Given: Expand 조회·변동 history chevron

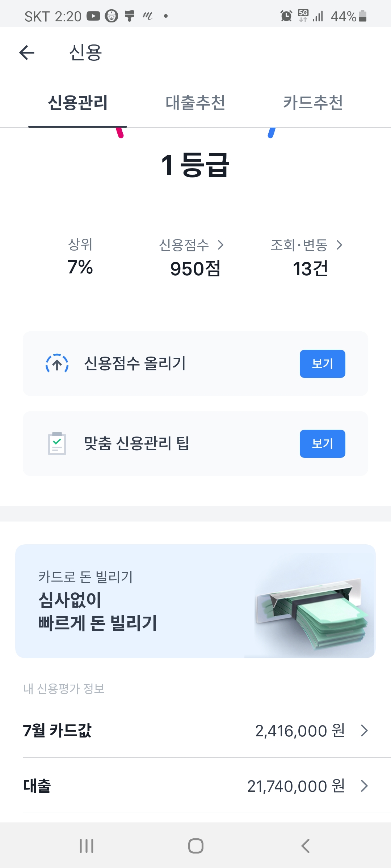Looking at the screenshot, I should click(339, 245).
